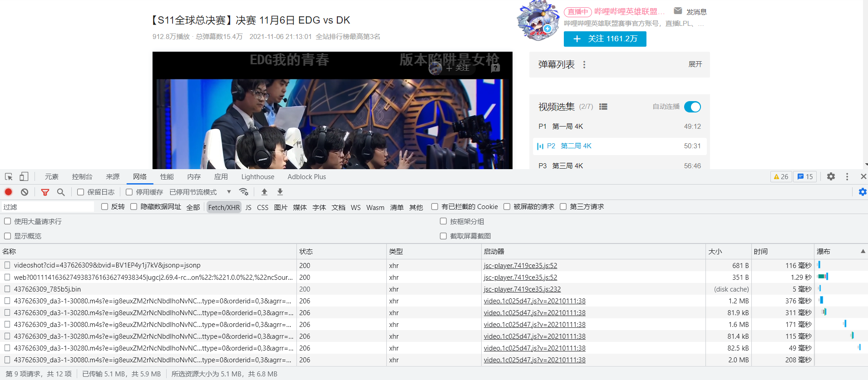868x380 pixels.
Task: Enable 使用大量请求行 checkbox
Action: pyautogui.click(x=7, y=221)
